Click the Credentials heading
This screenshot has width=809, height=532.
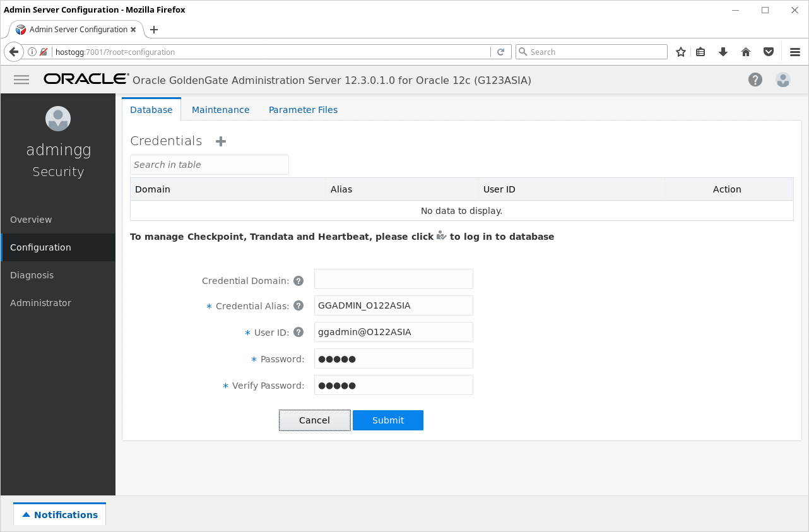(166, 141)
